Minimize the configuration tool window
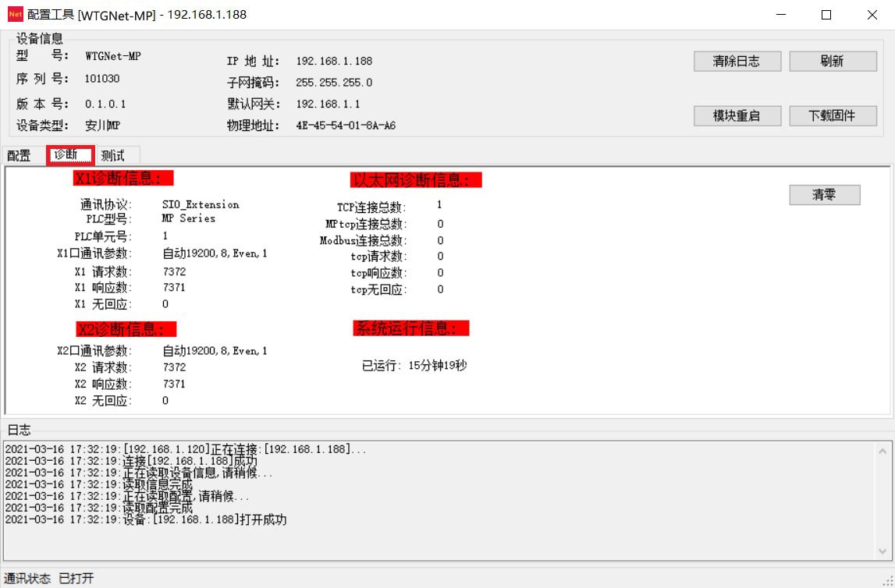Screen dimensions: 895x588 (x=781, y=15)
